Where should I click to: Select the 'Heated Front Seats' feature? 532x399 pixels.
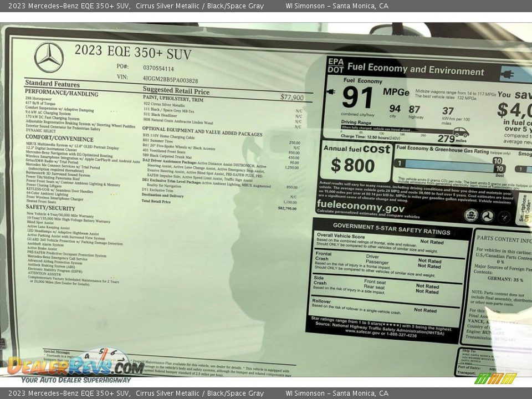(41, 201)
